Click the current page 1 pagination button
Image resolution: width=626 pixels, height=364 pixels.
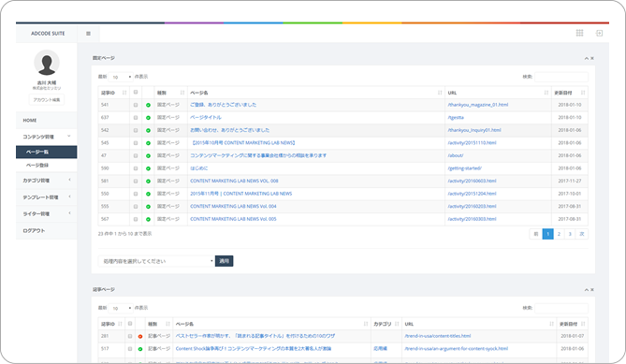(x=547, y=234)
